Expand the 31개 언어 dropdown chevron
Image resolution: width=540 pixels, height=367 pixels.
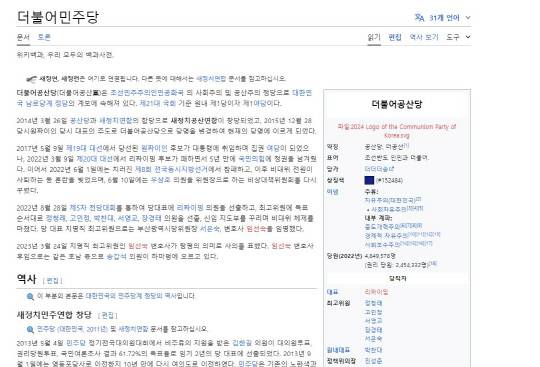point(468,18)
